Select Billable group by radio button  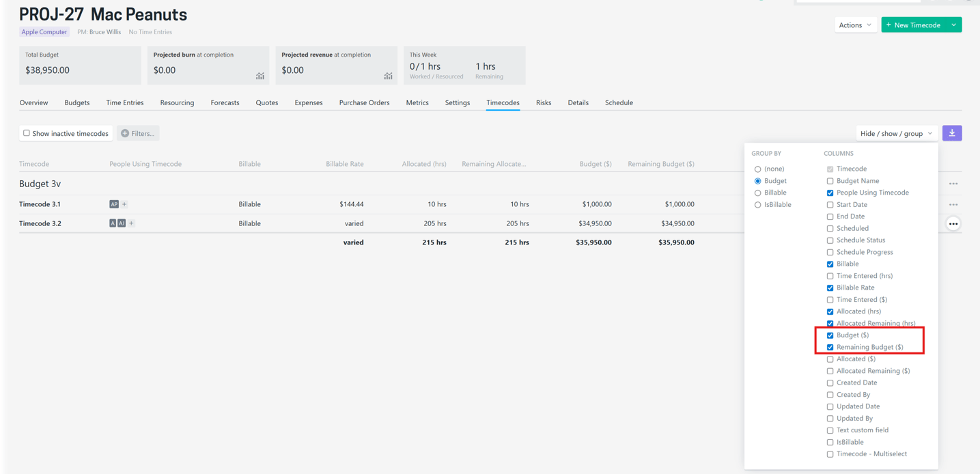point(757,193)
